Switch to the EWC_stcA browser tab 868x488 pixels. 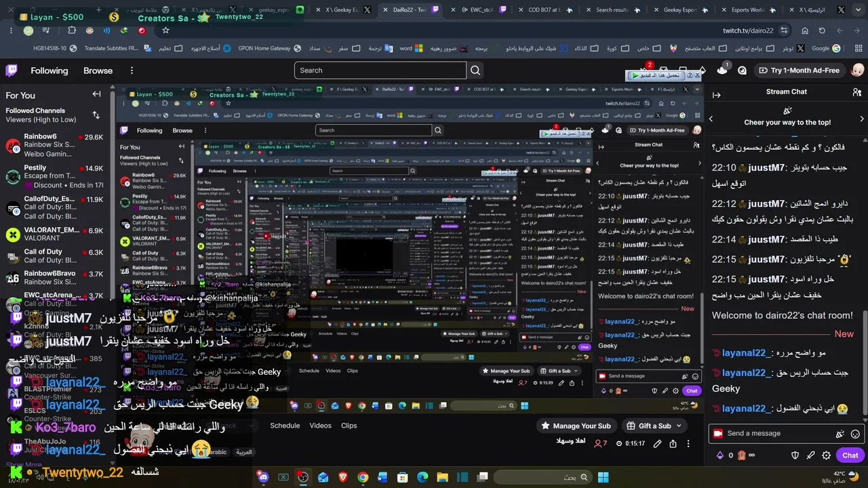pos(480,10)
